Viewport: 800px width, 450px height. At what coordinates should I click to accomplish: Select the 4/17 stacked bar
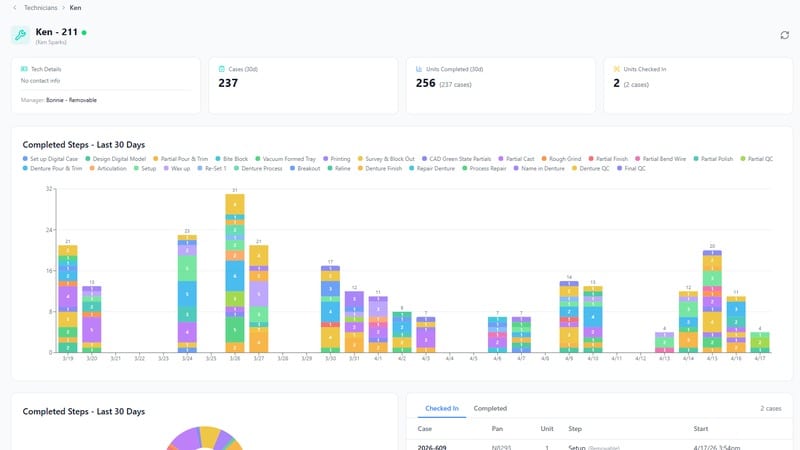click(760, 342)
